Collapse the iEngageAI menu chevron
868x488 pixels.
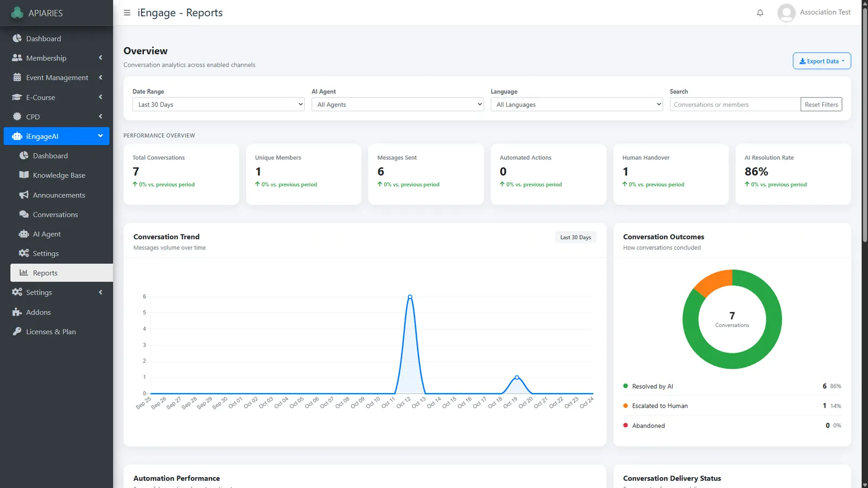[100, 136]
